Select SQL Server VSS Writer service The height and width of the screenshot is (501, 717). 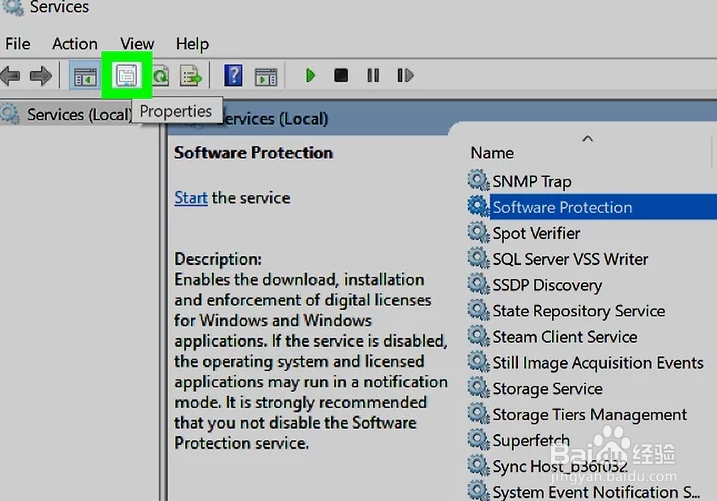tap(570, 259)
